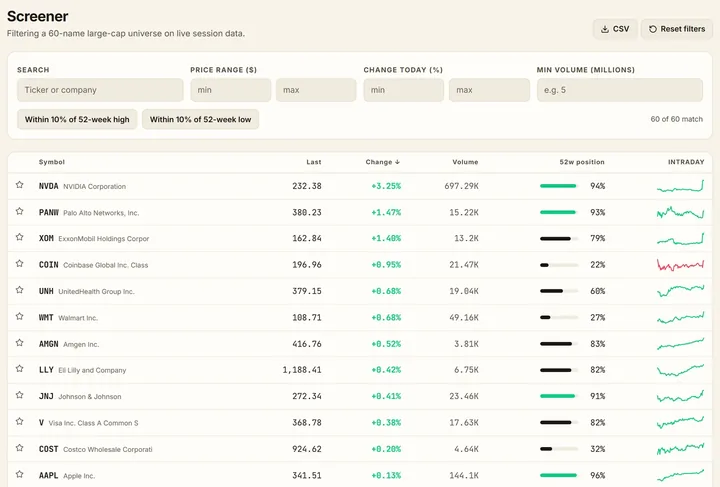
Task: Open the PANW intraday sparkline
Action: click(x=681, y=213)
